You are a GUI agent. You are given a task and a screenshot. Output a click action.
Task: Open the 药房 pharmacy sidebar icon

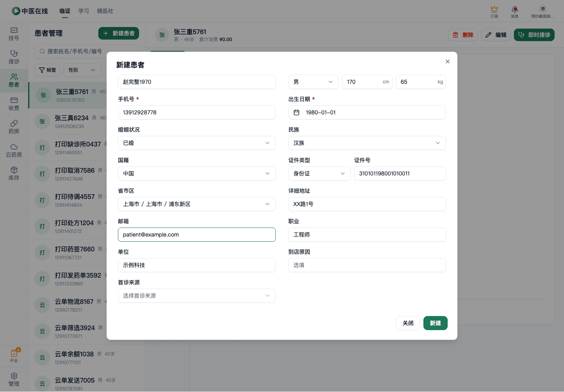(14, 127)
